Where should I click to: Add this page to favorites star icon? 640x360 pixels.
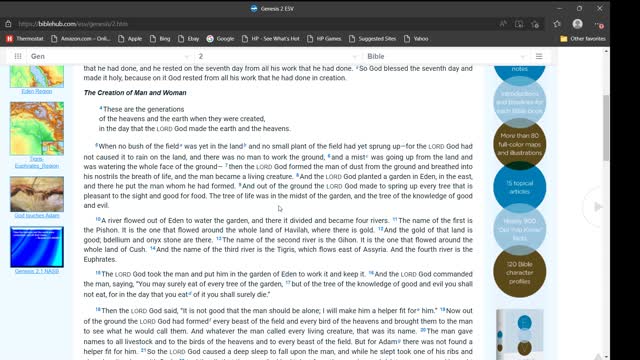[535, 24]
